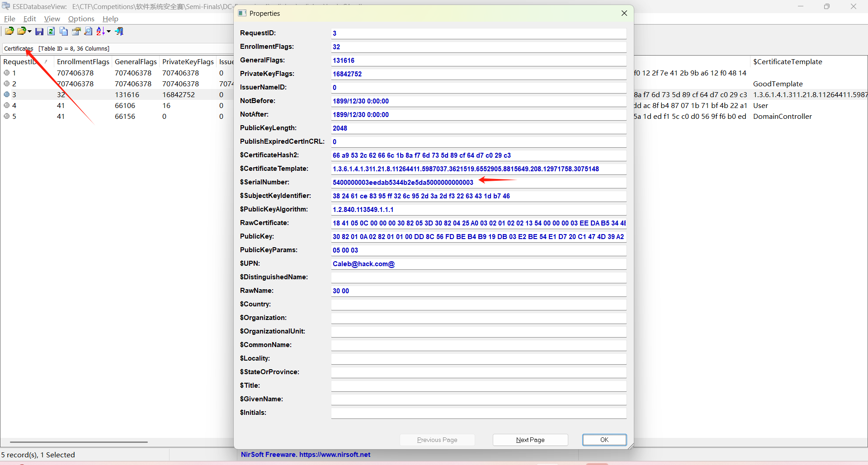The width and height of the screenshot is (868, 465).
Task: Click the Copy Selected Items icon
Action: pyautogui.click(x=64, y=31)
